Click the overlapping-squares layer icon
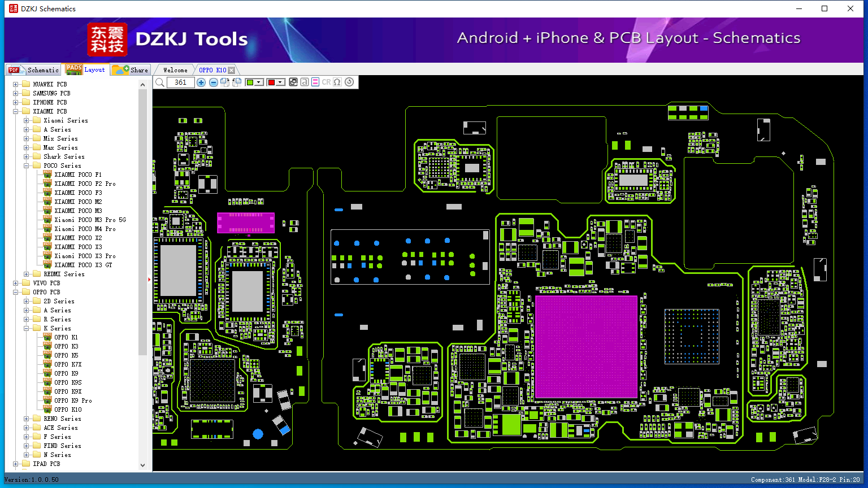Viewport: 868px width, 488px height. (x=293, y=82)
